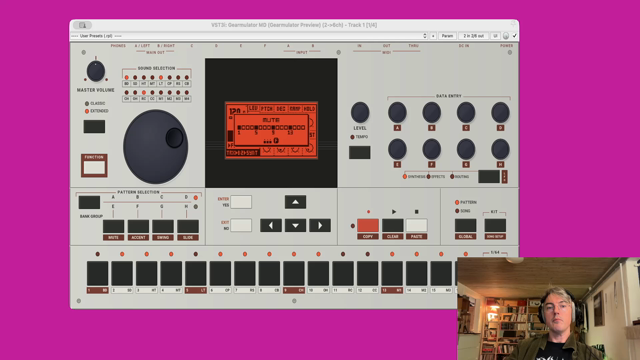Click the round knob icon in plugin header
This screenshot has height=360, width=640.
[506, 36]
